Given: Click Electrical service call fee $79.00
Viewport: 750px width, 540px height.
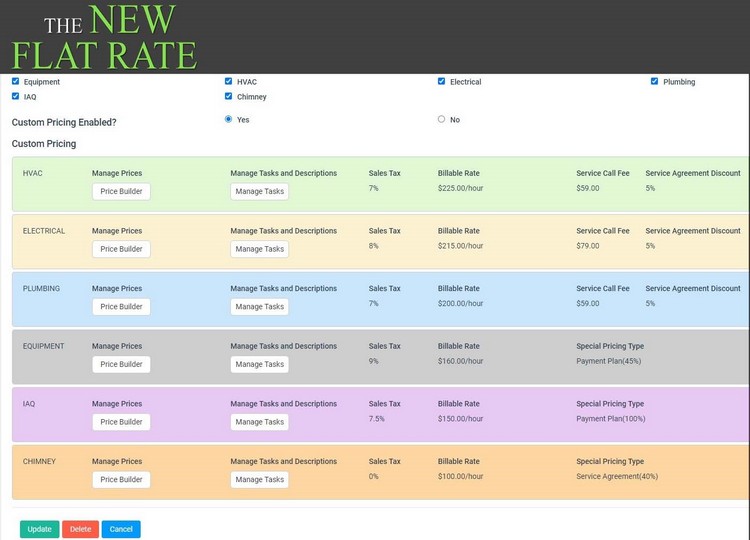Looking at the screenshot, I should point(588,246).
